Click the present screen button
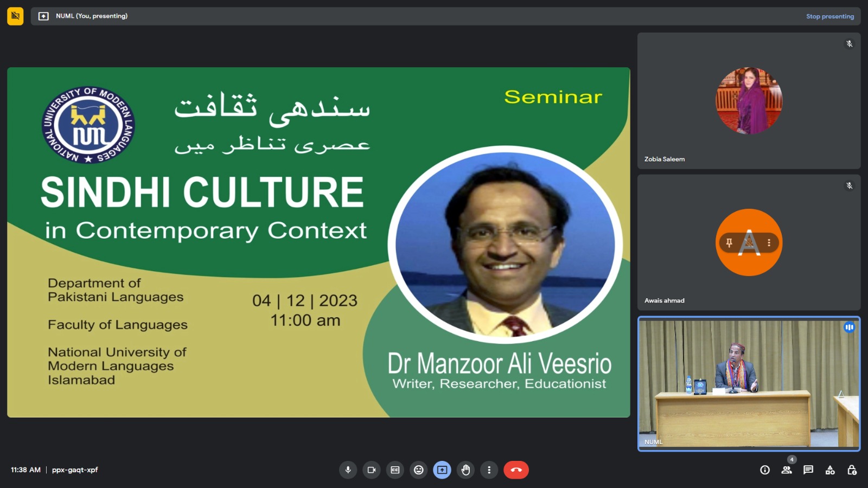868x488 pixels. tap(442, 470)
